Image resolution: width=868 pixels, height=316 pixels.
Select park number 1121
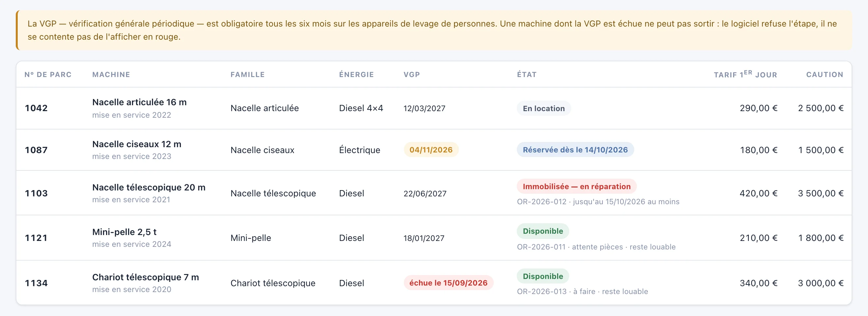[x=36, y=238]
